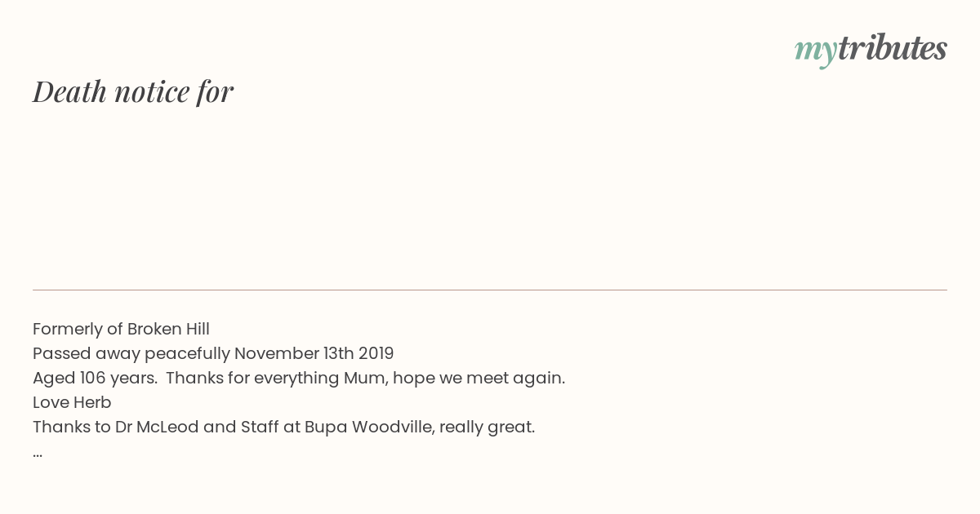
Task: Click the truncated text ellipsis
Action: click(38, 454)
